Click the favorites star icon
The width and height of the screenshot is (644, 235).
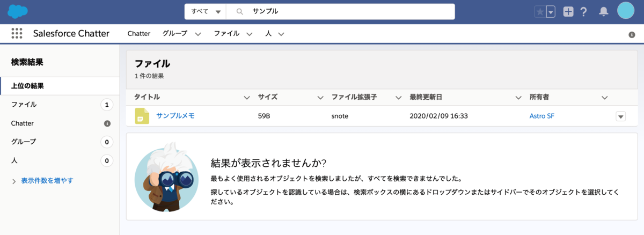[540, 11]
